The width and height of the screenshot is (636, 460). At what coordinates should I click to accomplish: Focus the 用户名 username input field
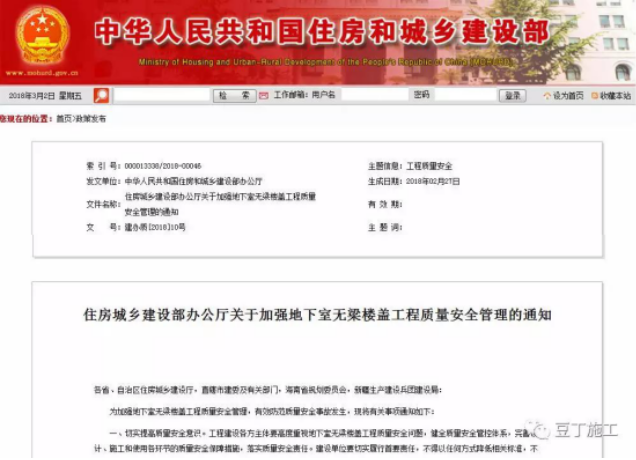[x=375, y=95]
